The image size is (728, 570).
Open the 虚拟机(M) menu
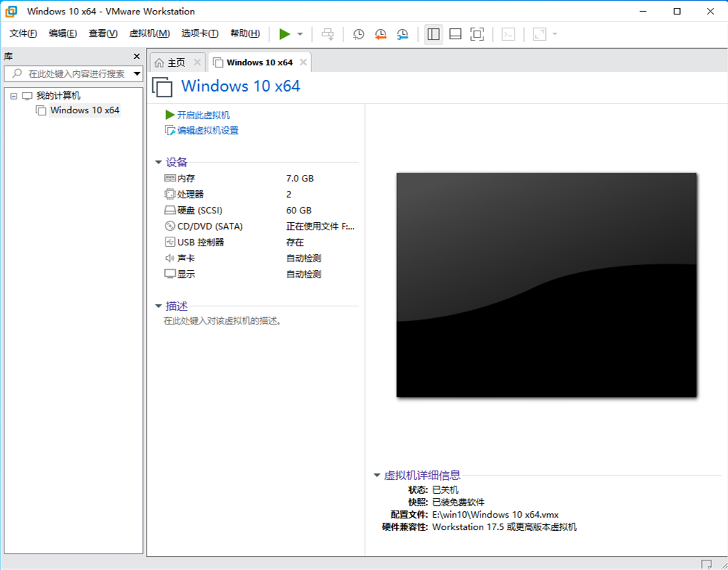[x=148, y=33]
